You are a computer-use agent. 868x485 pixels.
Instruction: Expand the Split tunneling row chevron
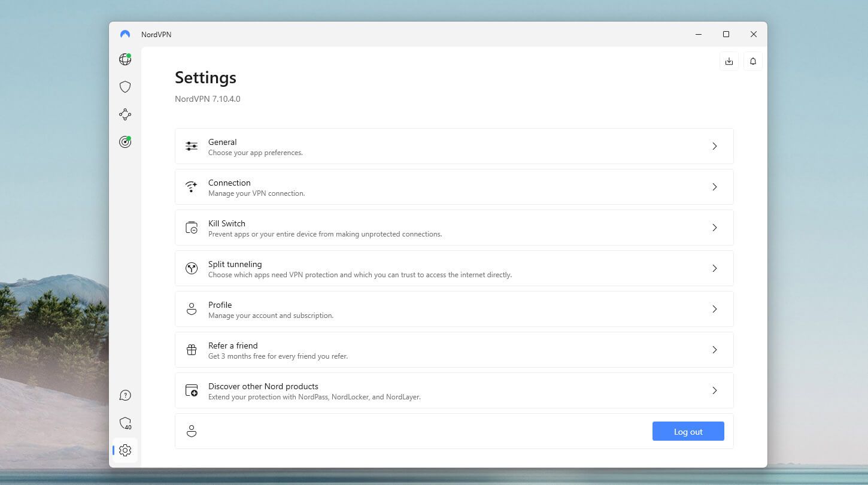click(714, 268)
